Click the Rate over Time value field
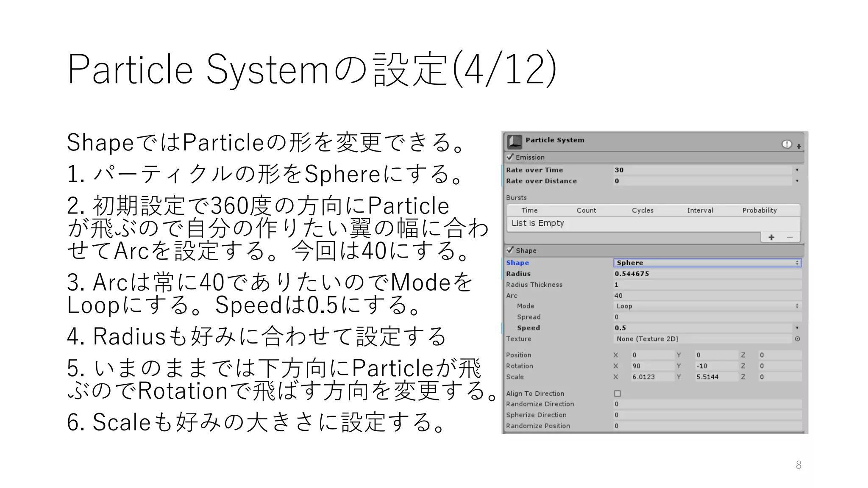868x488 pixels. [x=703, y=170]
